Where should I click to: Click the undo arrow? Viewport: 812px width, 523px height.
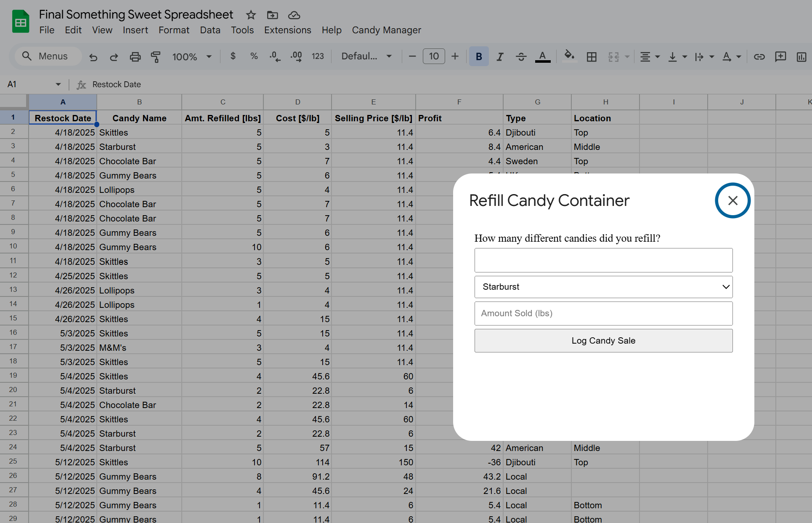(x=93, y=56)
